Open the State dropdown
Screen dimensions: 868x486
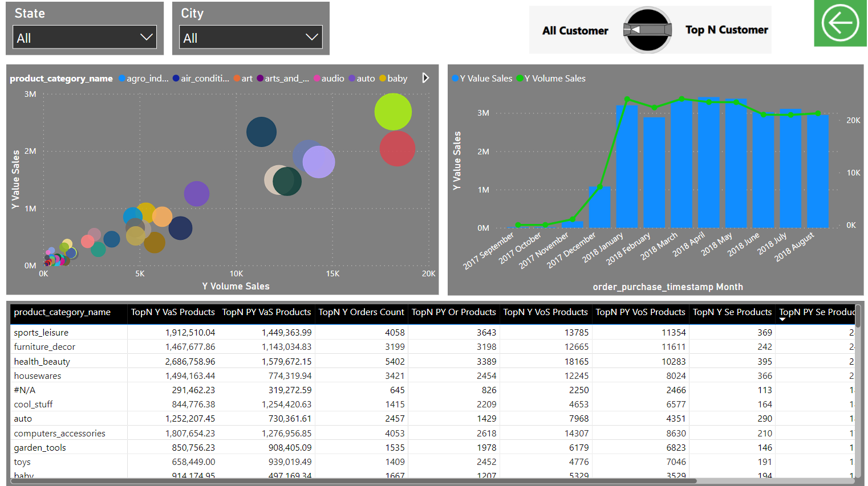click(x=85, y=38)
